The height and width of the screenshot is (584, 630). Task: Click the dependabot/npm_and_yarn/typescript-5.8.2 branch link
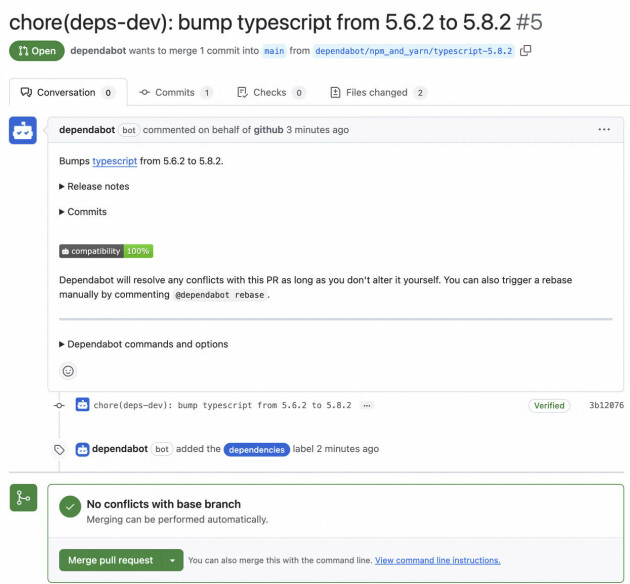tap(414, 51)
